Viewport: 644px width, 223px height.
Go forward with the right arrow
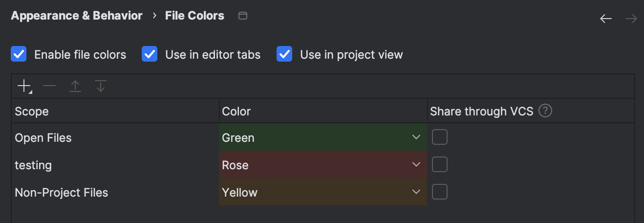(x=631, y=19)
